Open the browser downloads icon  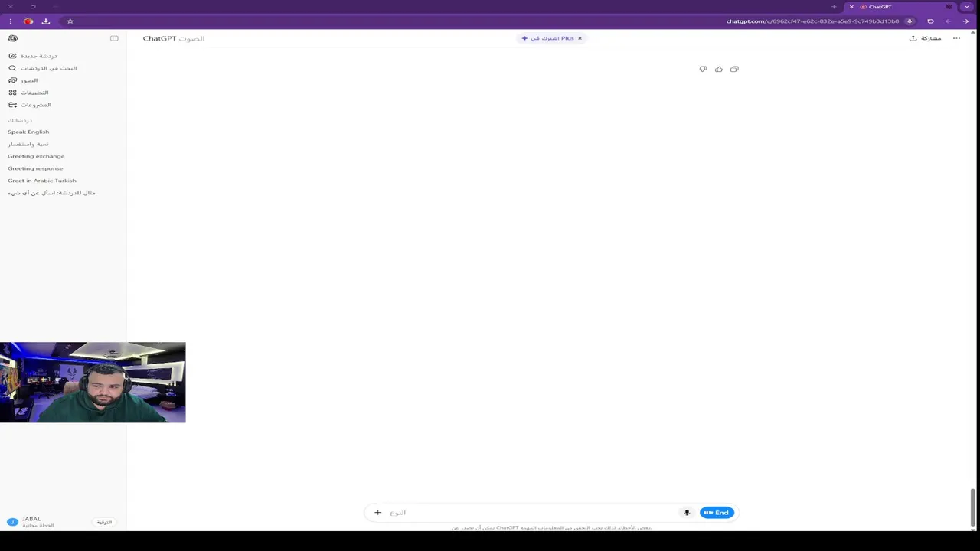tap(46, 21)
